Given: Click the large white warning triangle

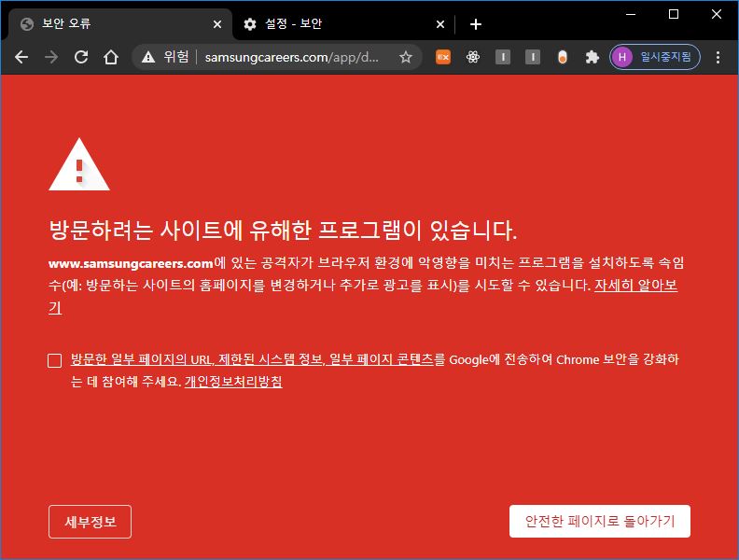Looking at the screenshot, I should point(79,164).
